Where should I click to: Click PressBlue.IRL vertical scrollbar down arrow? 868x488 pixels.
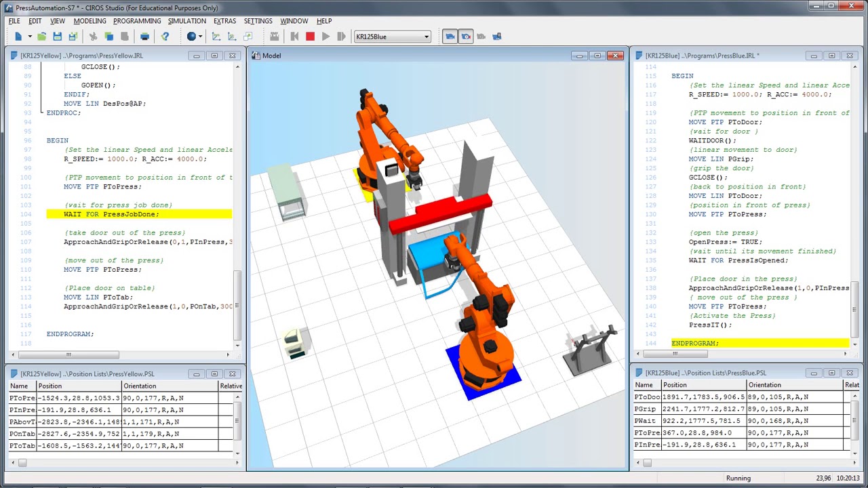pyautogui.click(x=854, y=344)
